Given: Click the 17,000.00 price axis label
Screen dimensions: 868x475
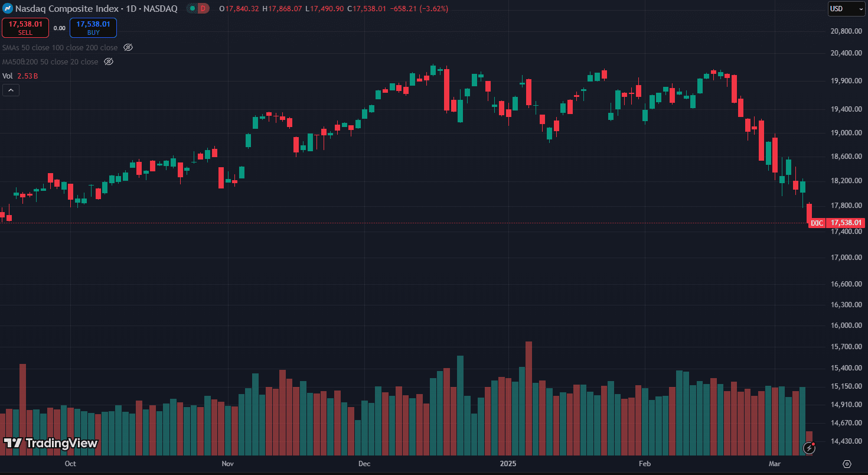Looking at the screenshot, I should pos(847,258).
